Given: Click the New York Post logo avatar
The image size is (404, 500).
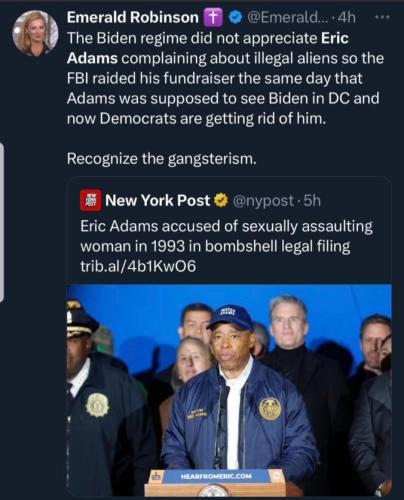Looking at the screenshot, I should click(x=91, y=201).
